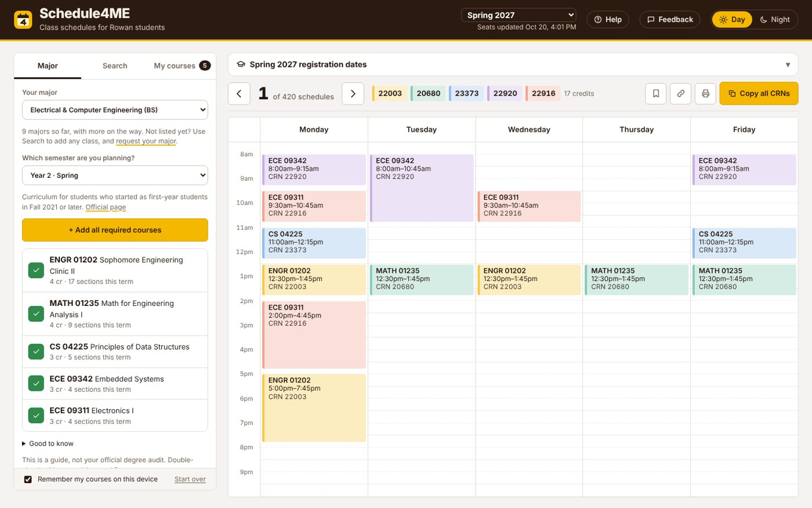Expand the Spring 2027 registration dates panel
This screenshot has width=812, height=508.
tap(513, 64)
